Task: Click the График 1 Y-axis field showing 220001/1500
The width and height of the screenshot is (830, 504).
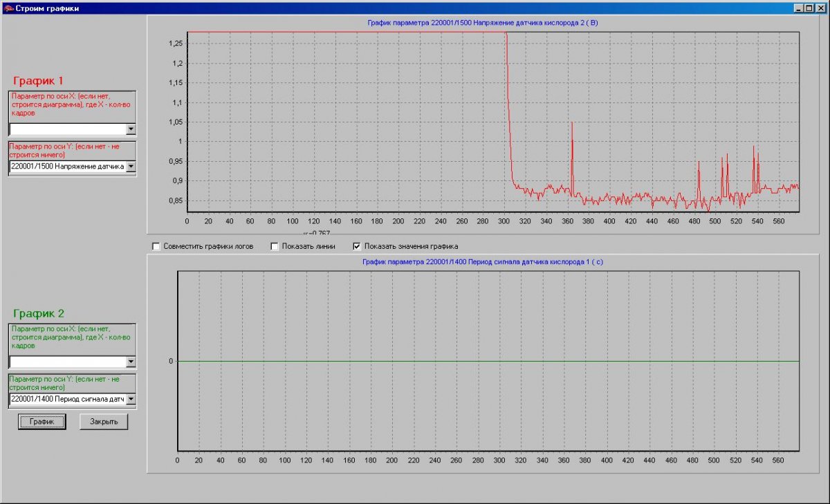Action: pyautogui.click(x=67, y=167)
